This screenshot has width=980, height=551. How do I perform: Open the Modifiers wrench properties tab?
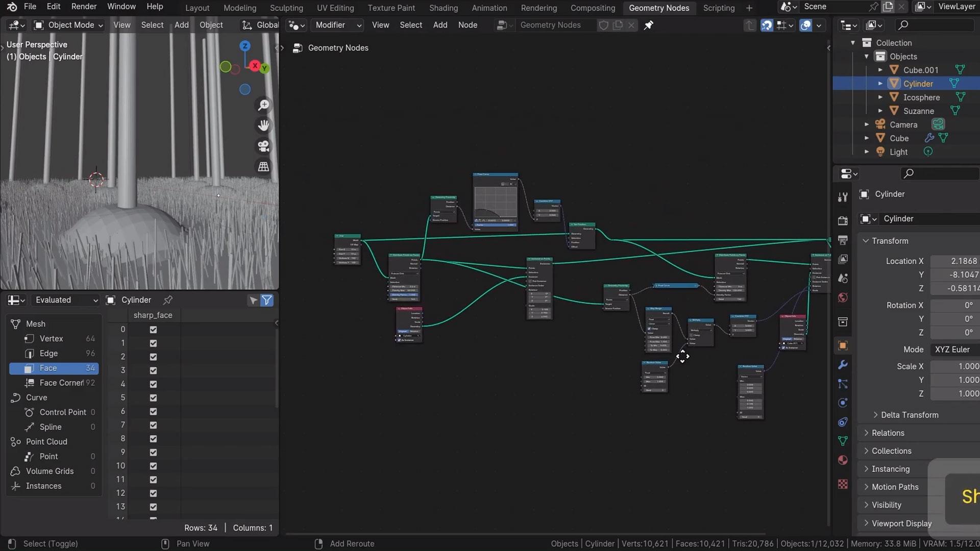coord(843,365)
